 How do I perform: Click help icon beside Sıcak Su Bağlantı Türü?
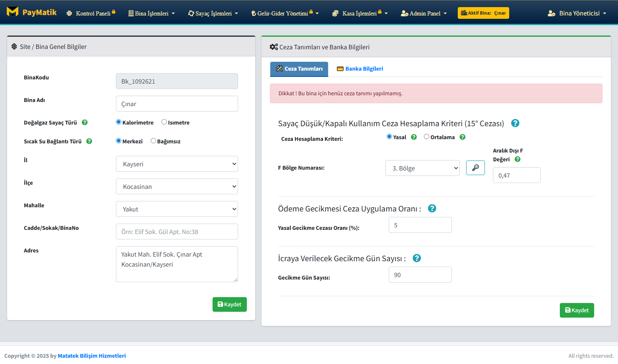pyautogui.click(x=89, y=141)
